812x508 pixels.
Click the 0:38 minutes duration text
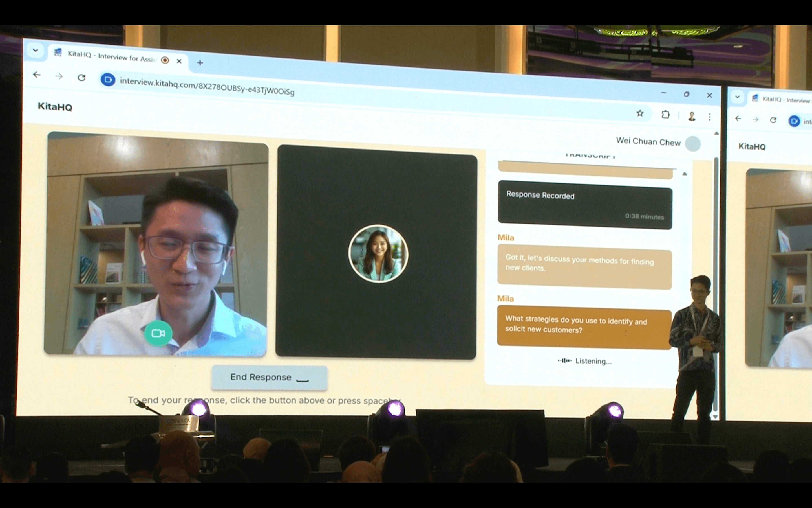(x=644, y=217)
